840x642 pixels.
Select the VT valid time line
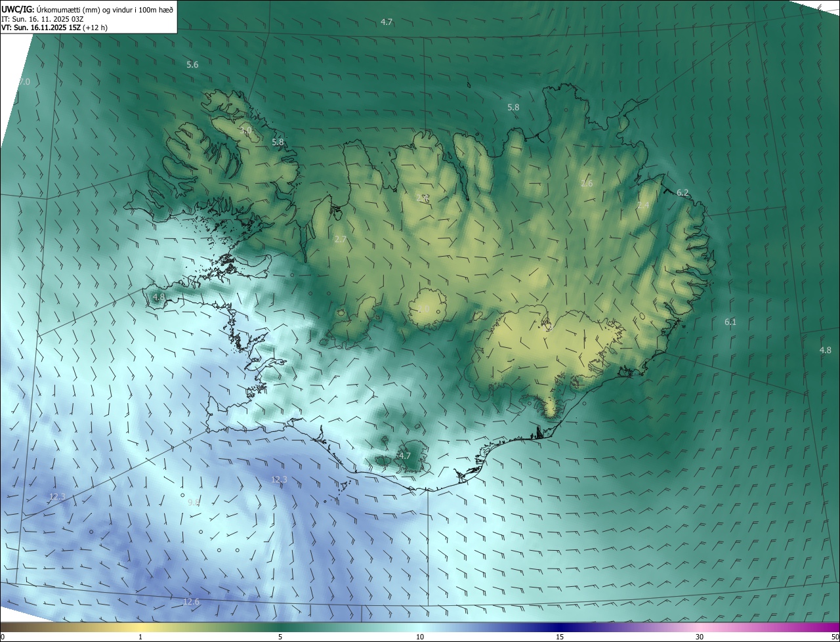pyautogui.click(x=54, y=28)
